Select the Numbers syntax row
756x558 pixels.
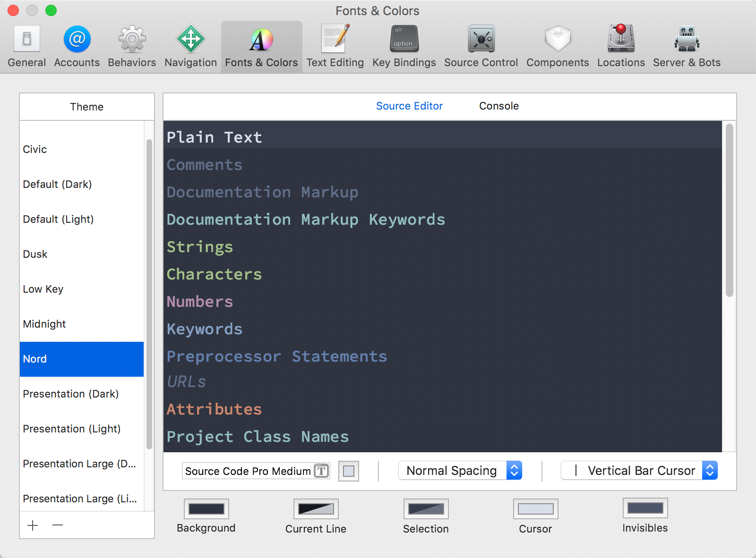tap(443, 301)
